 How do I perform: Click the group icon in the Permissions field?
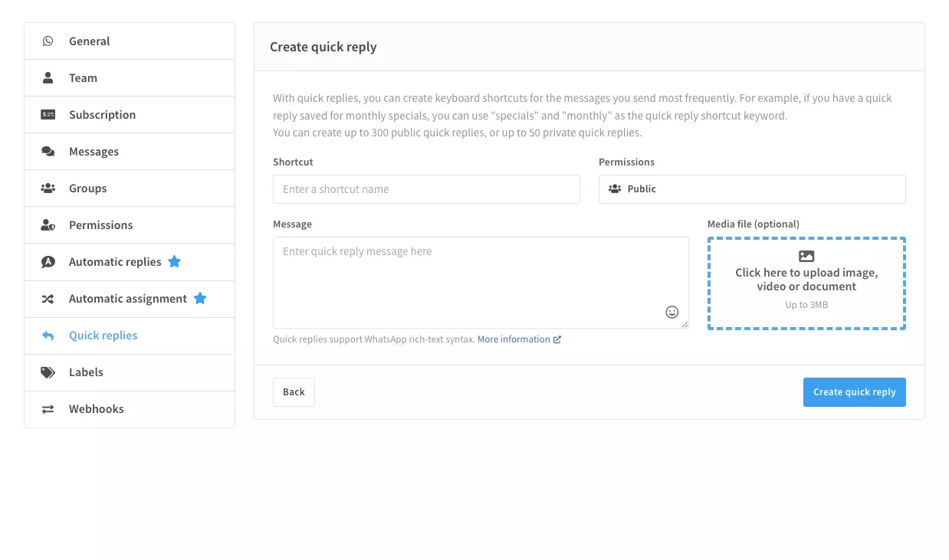(x=615, y=188)
